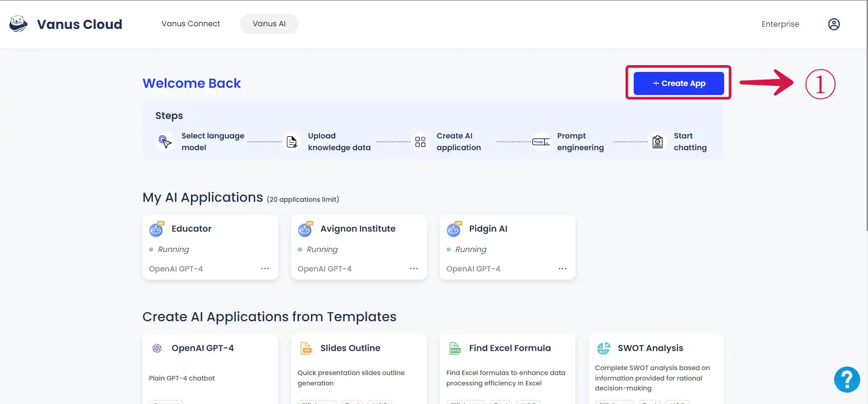
Task: Click the Create App button
Action: coord(678,83)
